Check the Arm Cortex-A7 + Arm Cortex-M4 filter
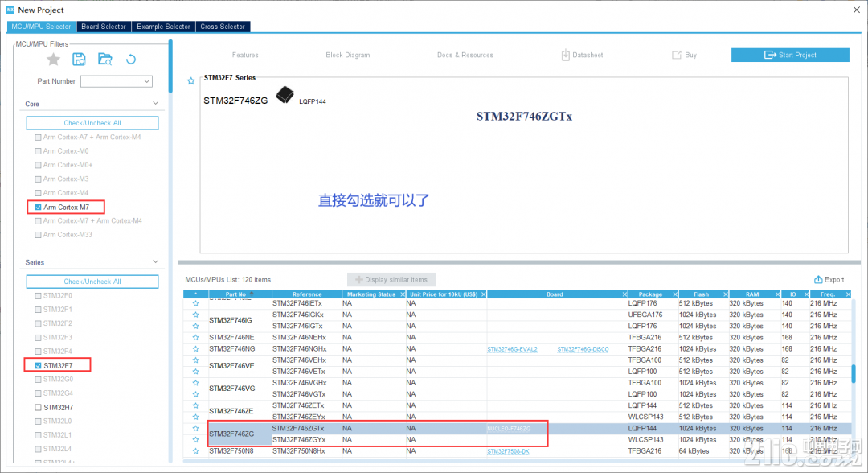 (x=39, y=138)
